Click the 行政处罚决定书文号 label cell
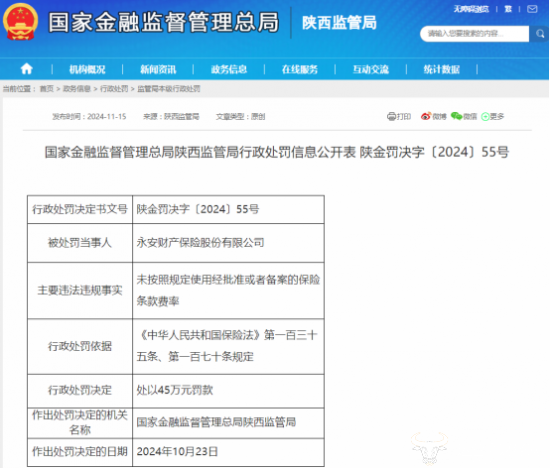 80,209
